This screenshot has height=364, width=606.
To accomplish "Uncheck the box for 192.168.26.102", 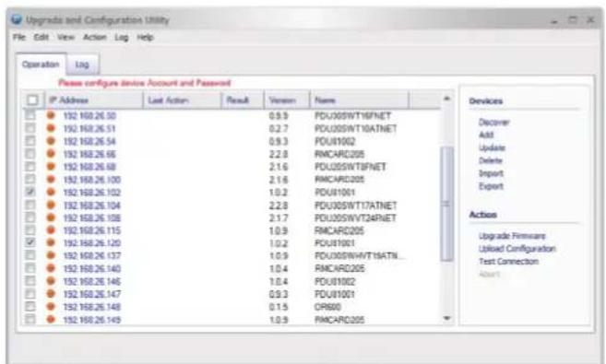I will 30,192.
